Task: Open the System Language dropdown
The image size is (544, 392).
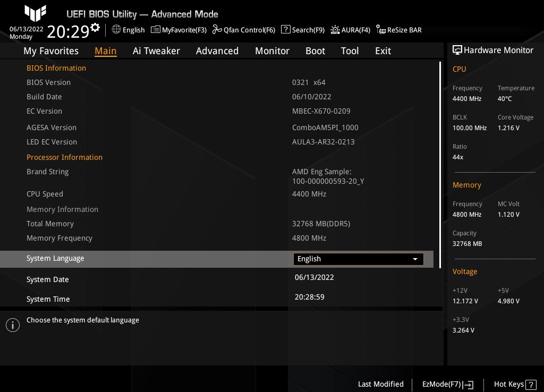Action: tap(359, 259)
